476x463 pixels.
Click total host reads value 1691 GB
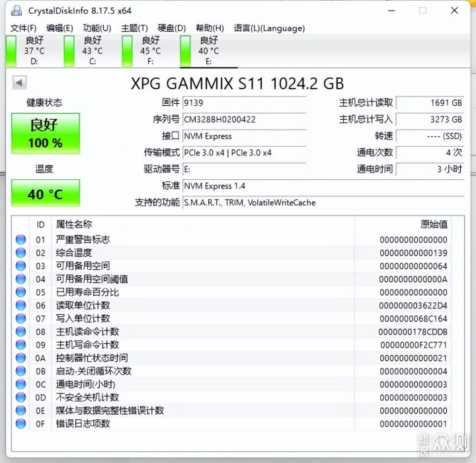coord(430,103)
